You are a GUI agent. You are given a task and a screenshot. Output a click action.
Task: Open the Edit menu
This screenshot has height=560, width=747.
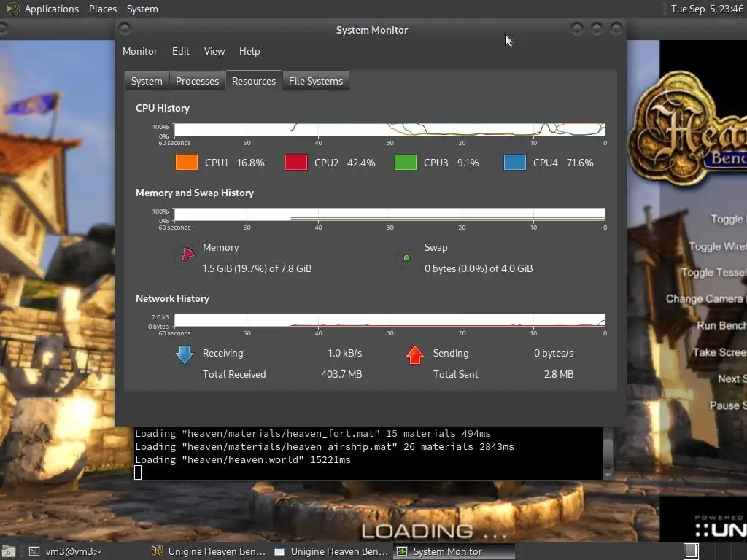pos(181,51)
